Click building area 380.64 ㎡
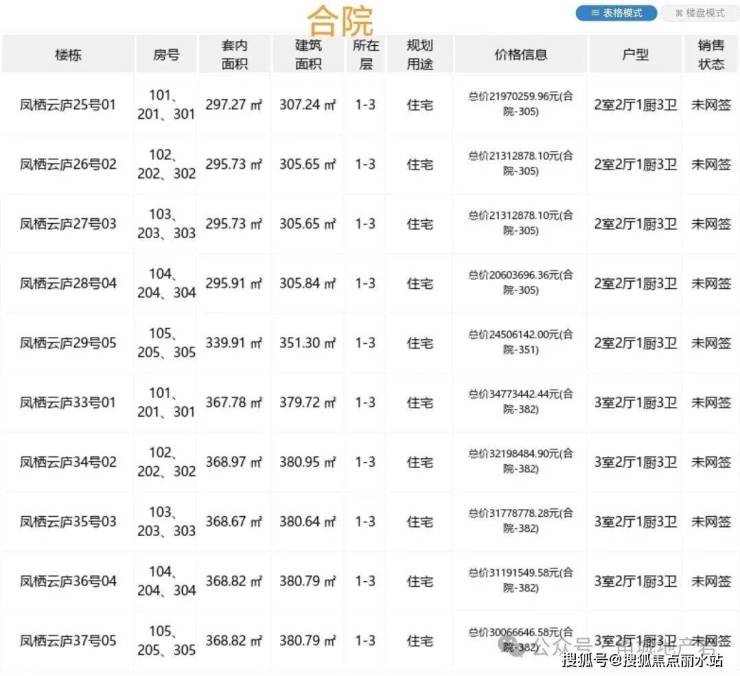The width and height of the screenshot is (740, 676). [308, 521]
